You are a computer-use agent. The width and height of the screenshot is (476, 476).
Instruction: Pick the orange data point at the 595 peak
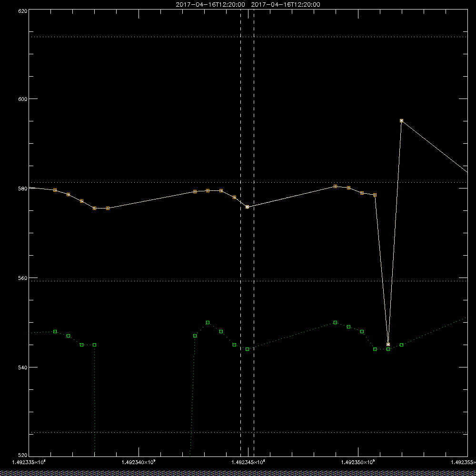coord(401,120)
